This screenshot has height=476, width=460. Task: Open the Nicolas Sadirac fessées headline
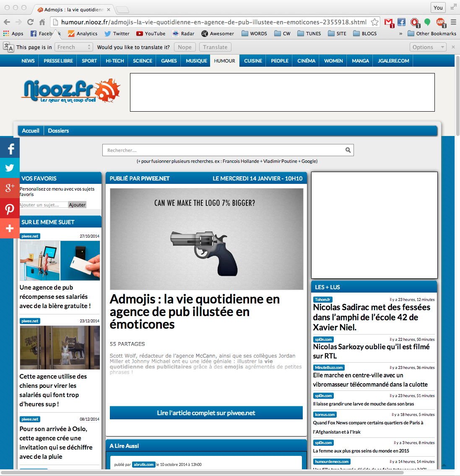point(372,317)
